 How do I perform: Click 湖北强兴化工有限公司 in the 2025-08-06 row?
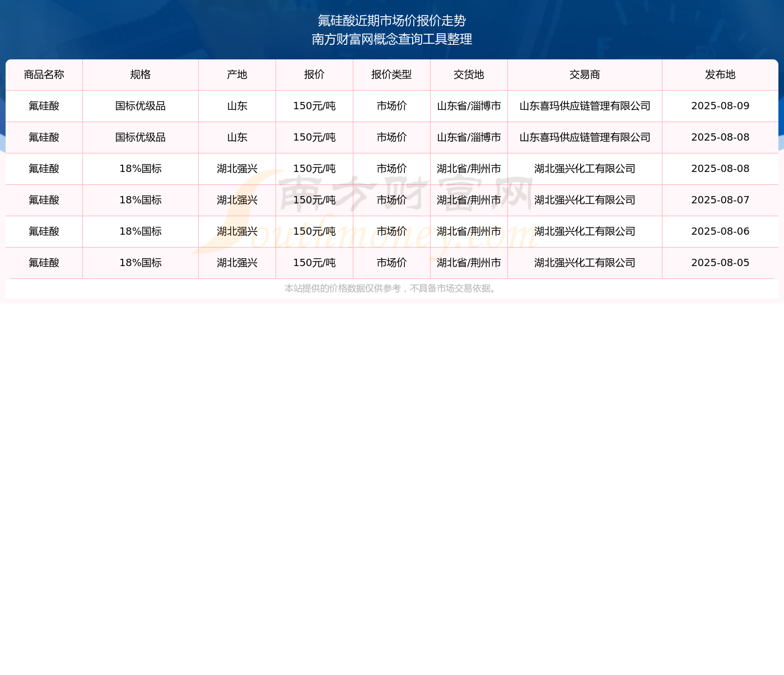click(x=585, y=231)
